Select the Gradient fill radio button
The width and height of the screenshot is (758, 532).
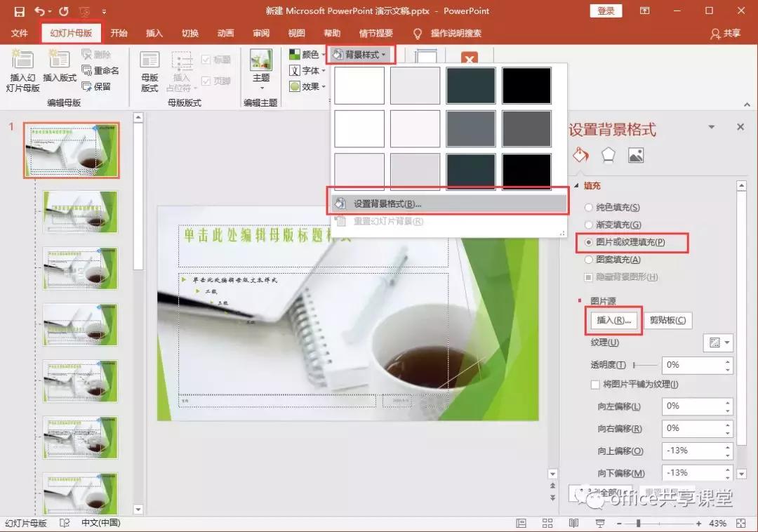(x=588, y=225)
